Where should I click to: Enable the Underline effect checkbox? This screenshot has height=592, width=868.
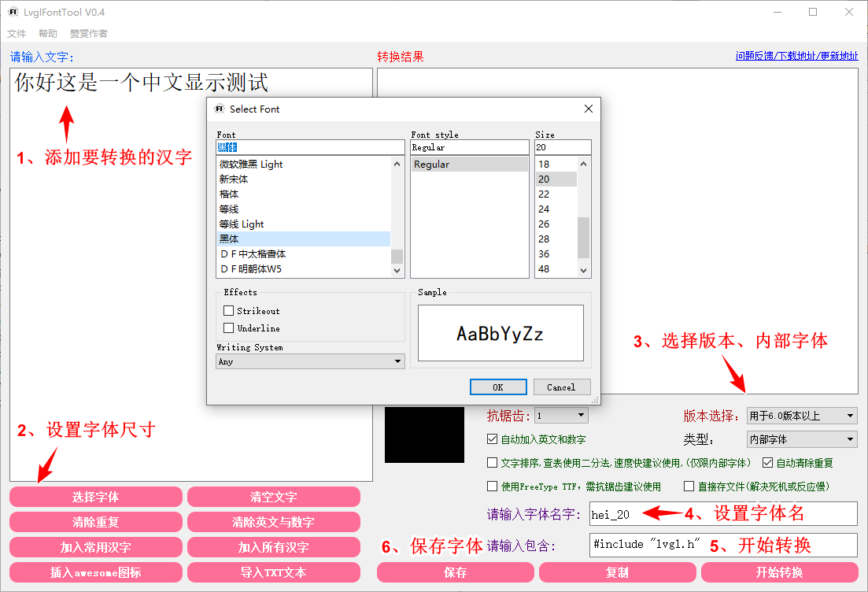229,328
